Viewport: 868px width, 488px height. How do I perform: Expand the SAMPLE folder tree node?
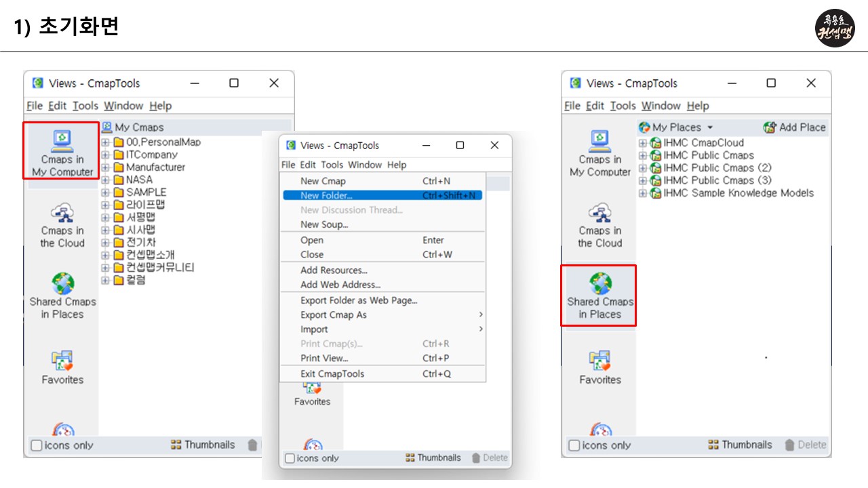(x=105, y=192)
